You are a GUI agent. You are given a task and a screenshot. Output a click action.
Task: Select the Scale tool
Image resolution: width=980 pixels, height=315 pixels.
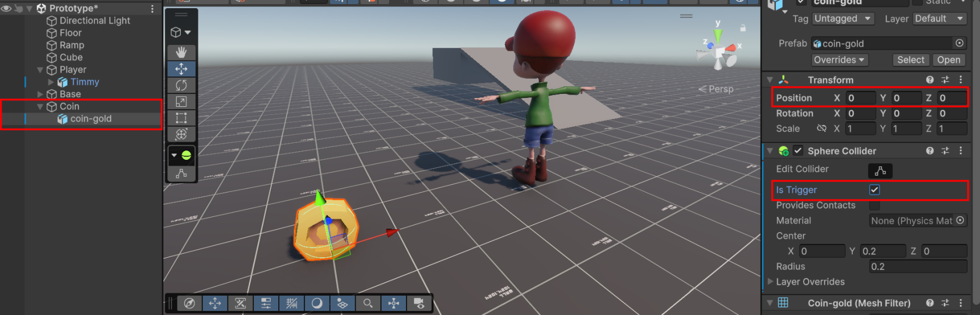[181, 101]
